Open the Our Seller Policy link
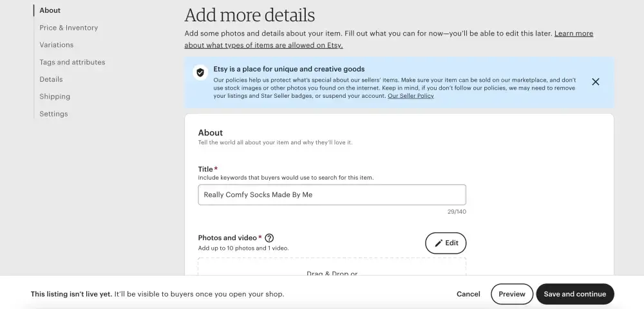This screenshot has width=644, height=309. (x=410, y=96)
